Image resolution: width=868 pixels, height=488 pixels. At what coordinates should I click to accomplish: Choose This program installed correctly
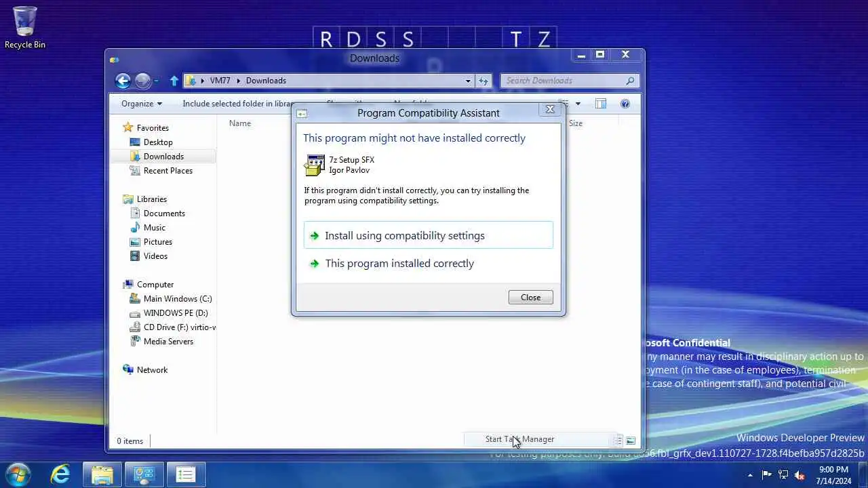pos(429,263)
